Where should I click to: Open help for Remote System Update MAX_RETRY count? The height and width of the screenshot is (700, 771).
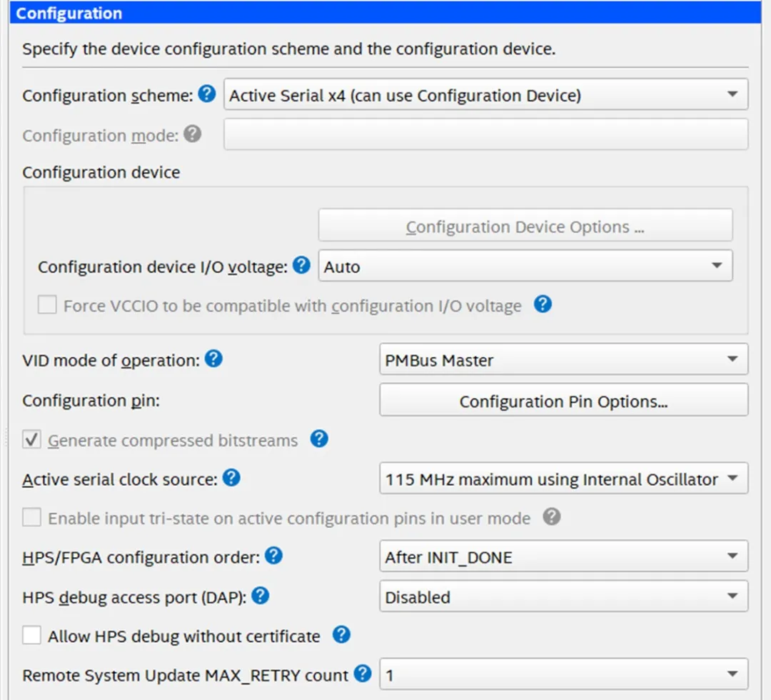tap(362, 674)
